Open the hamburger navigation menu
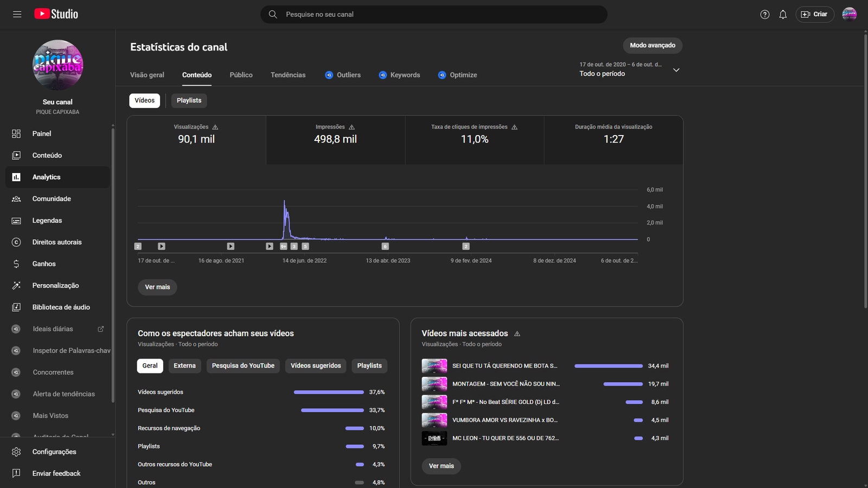Viewport: 868px width, 488px height. pyautogui.click(x=17, y=14)
